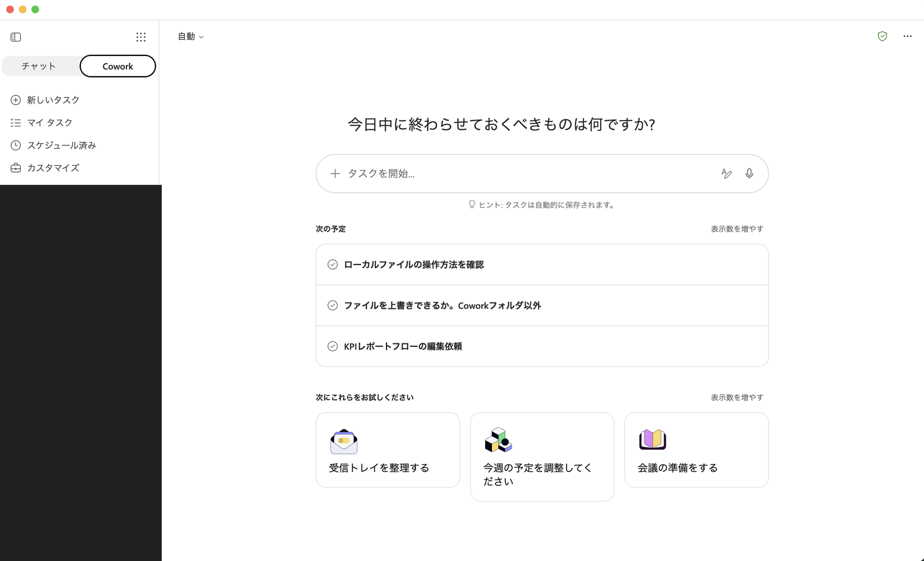
Task: Click the blocks icon on 今週の予定 card
Action: pyautogui.click(x=498, y=440)
